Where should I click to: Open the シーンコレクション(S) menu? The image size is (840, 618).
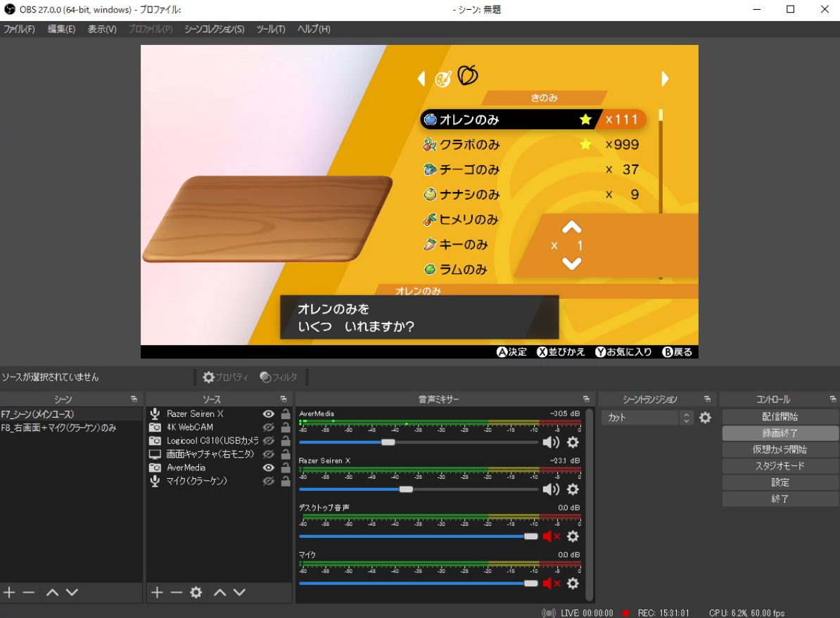coord(215,29)
